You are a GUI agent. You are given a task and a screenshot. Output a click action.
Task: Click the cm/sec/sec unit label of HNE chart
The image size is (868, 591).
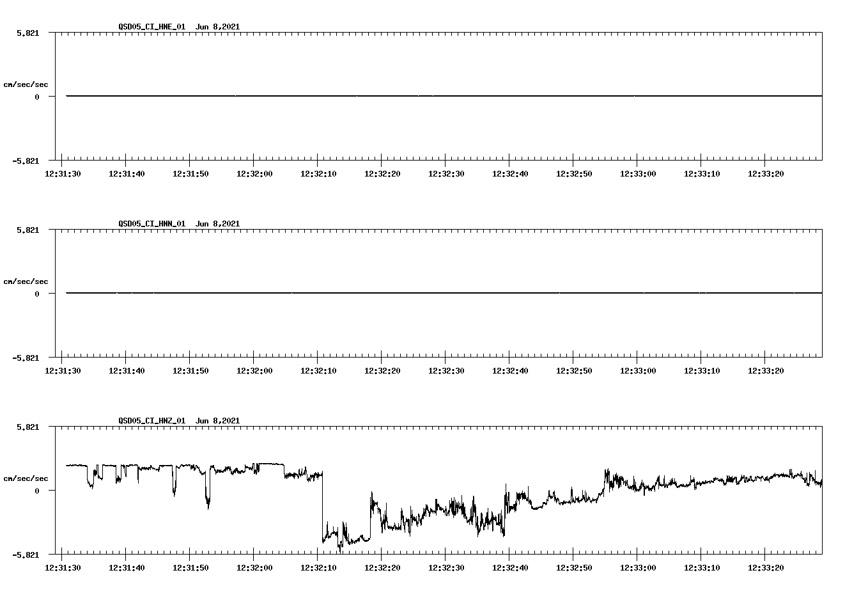[x=26, y=84]
